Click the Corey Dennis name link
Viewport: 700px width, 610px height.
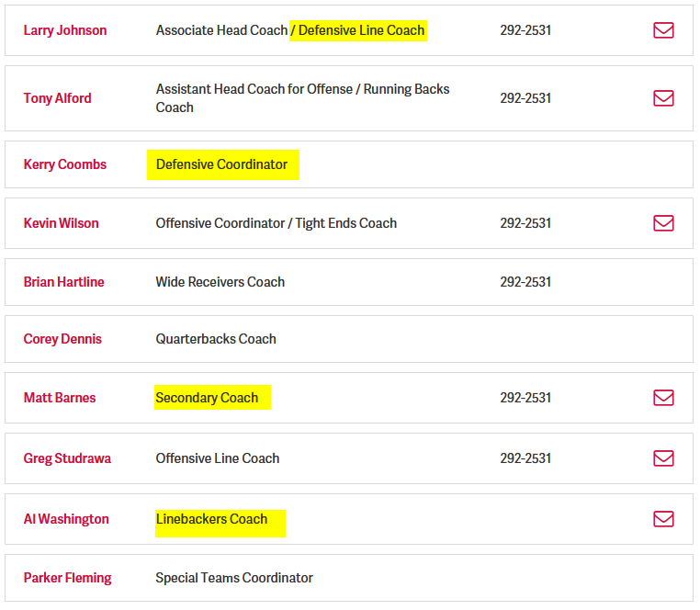(x=62, y=339)
